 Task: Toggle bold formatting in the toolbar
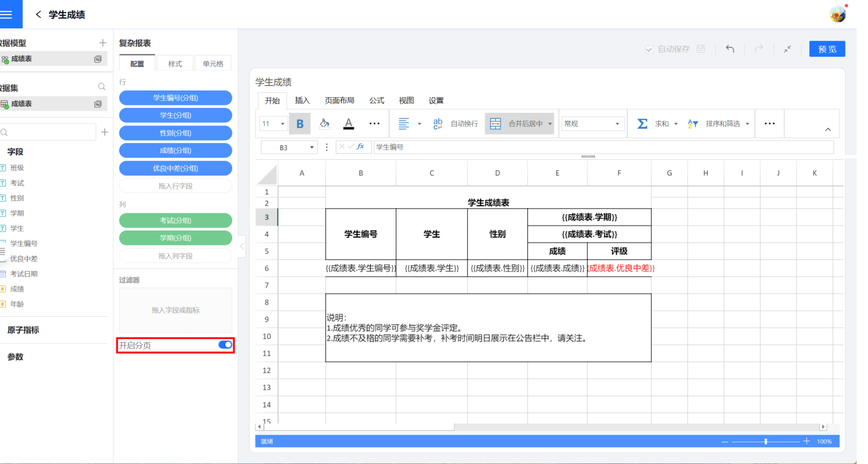[300, 124]
